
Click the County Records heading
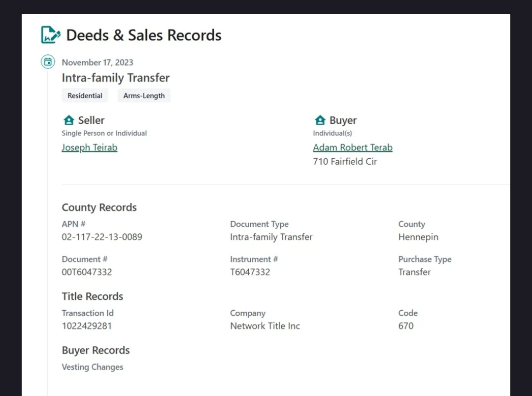tap(99, 207)
